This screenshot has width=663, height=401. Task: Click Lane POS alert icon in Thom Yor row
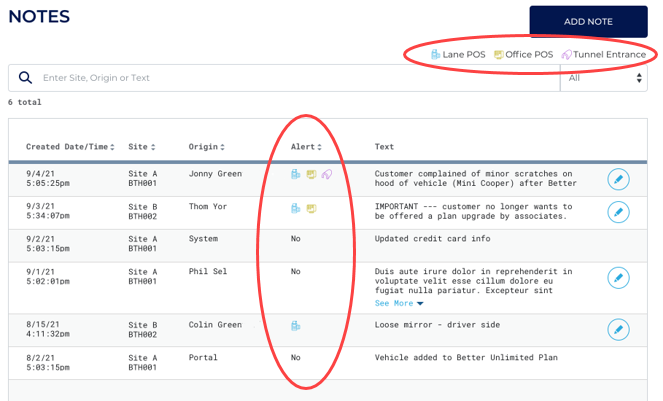click(296, 208)
